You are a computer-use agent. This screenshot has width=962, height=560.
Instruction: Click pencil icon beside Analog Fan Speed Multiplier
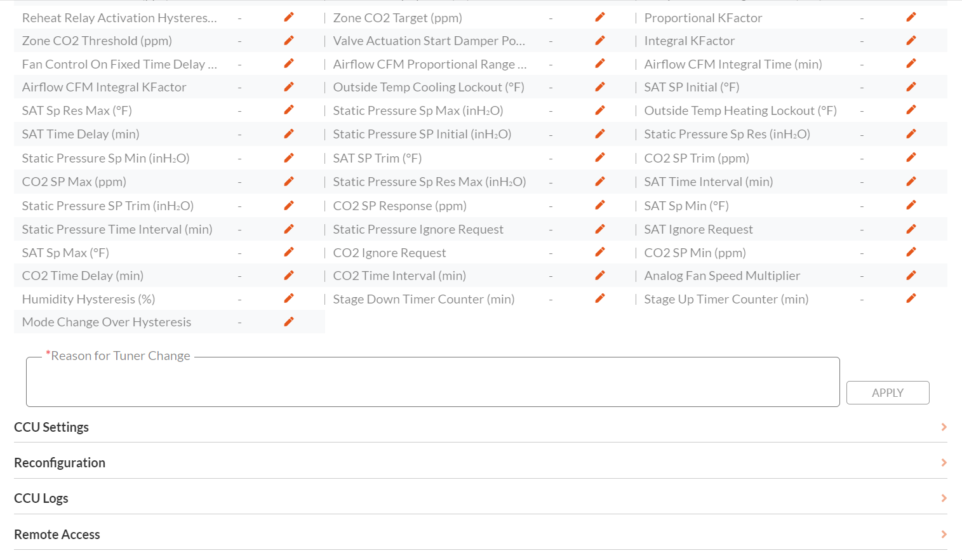coord(911,275)
